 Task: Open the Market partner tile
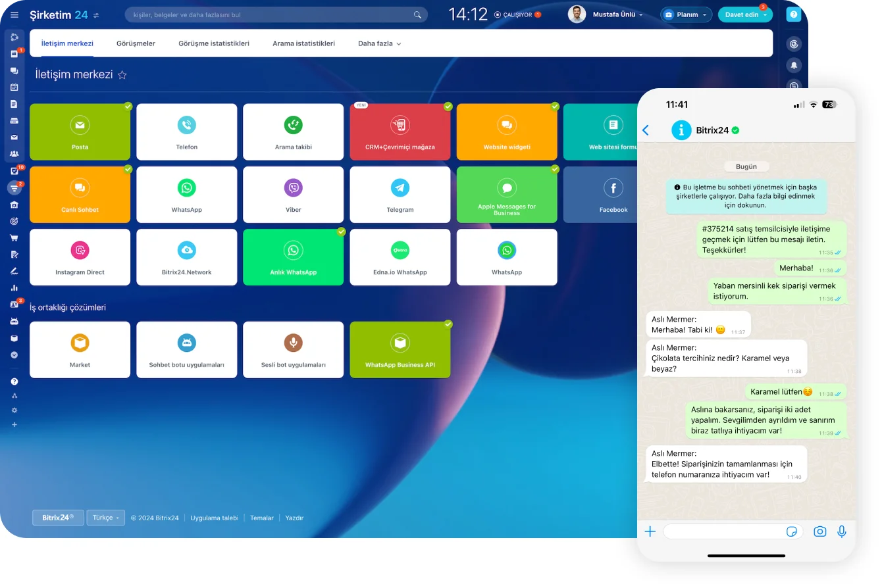(x=80, y=350)
